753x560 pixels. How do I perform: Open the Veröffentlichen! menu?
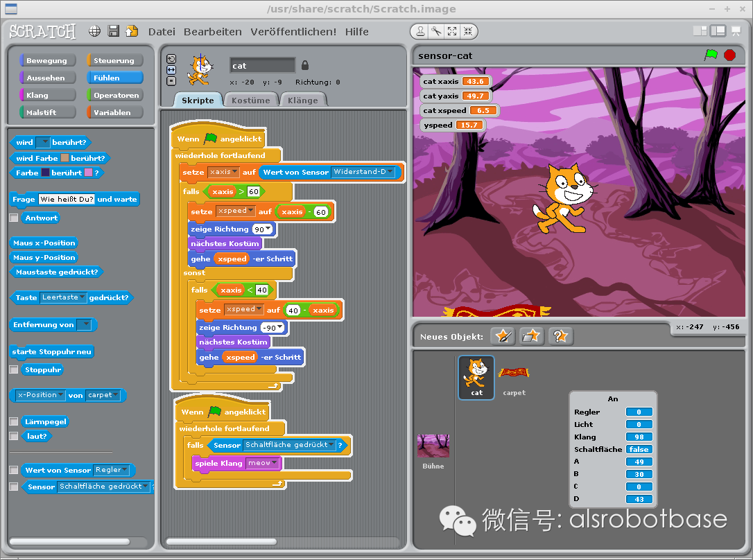pos(293,32)
